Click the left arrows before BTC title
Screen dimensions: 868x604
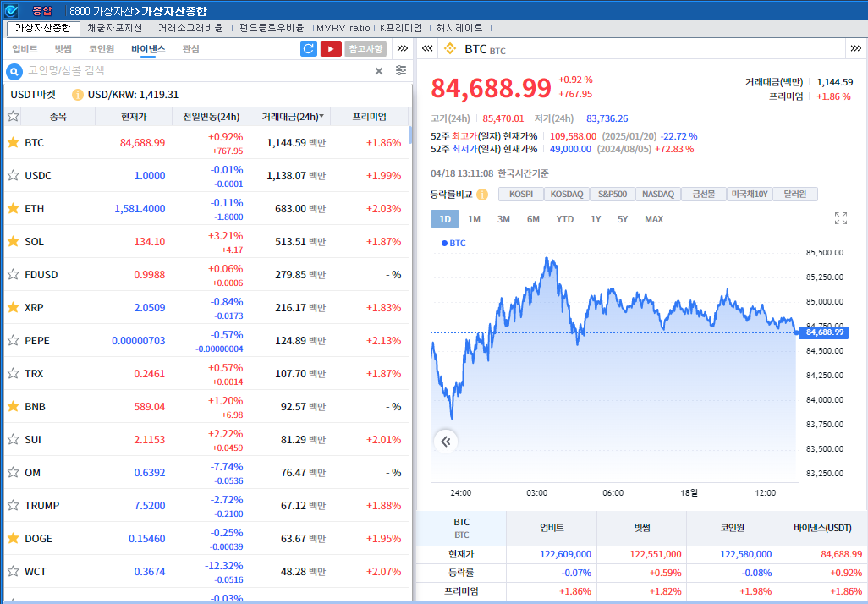(427, 49)
